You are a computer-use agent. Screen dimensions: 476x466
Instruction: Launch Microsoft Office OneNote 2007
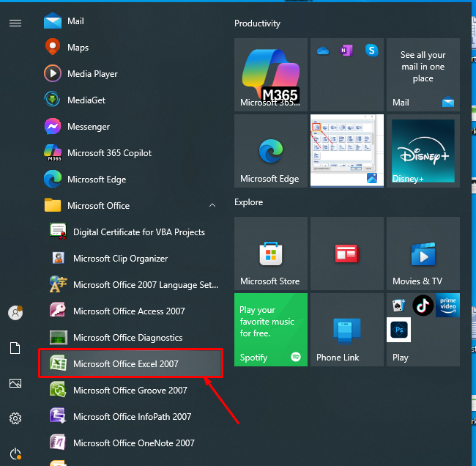[x=131, y=443]
